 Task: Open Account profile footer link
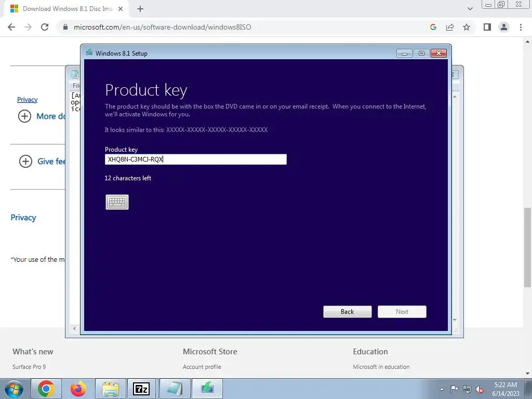[202, 367]
